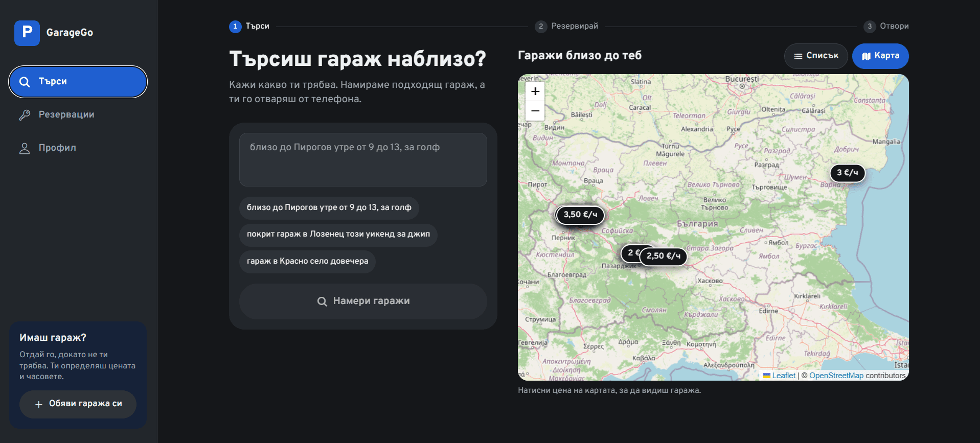Click the Намери гаражи button
Viewport: 980px width, 443px height.
tap(363, 301)
